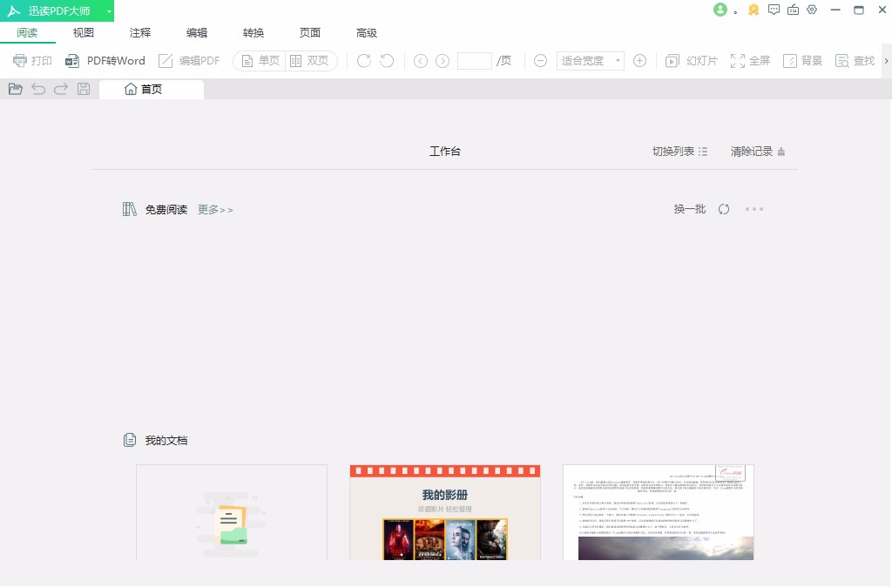The height and width of the screenshot is (588, 892).
Task: Enable 双页 two-page view mode
Action: [x=308, y=60]
